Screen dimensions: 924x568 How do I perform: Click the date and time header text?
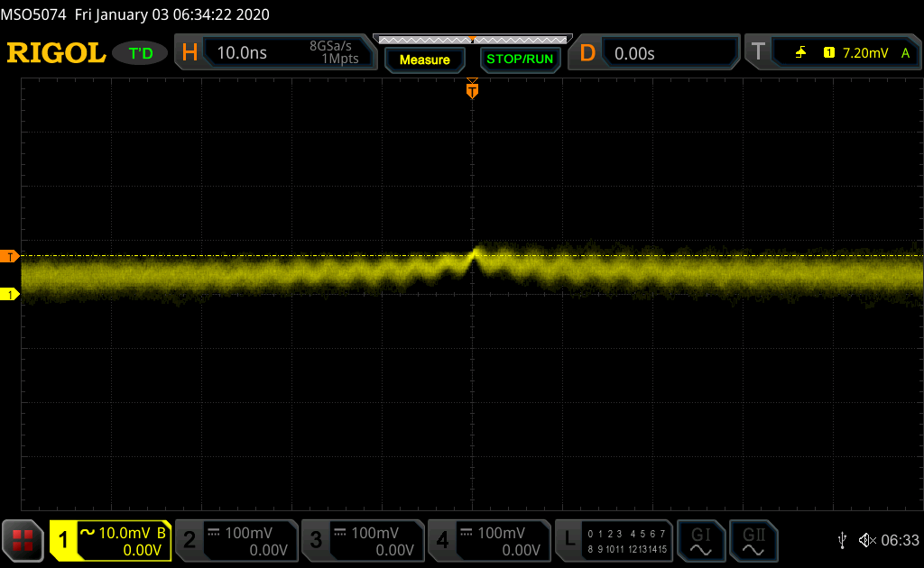(172, 14)
